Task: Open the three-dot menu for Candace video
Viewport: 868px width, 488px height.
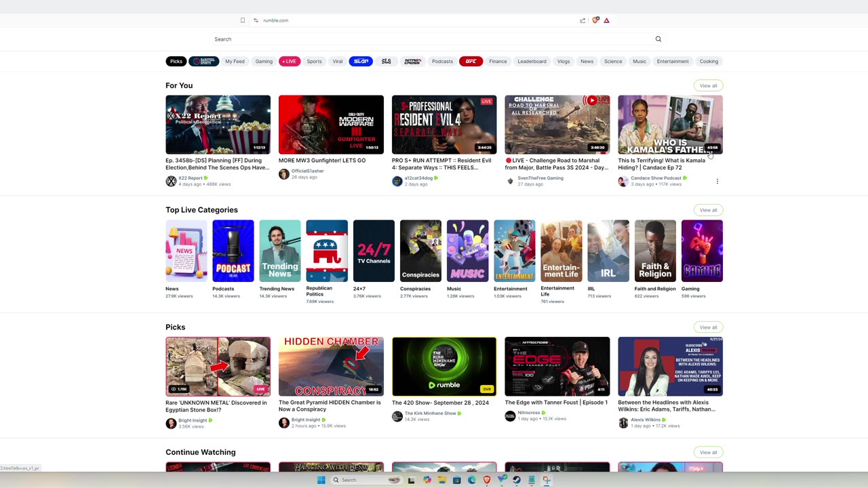Action: click(717, 182)
